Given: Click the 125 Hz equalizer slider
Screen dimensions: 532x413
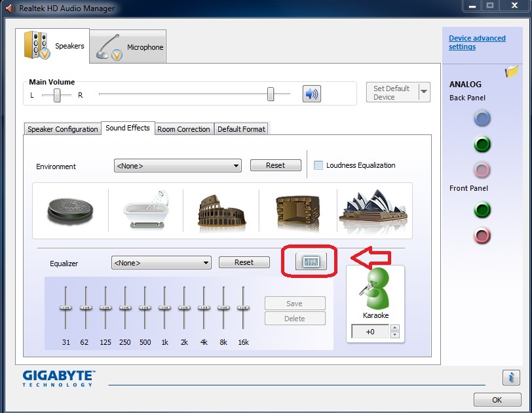Looking at the screenshot, I should coord(105,308).
